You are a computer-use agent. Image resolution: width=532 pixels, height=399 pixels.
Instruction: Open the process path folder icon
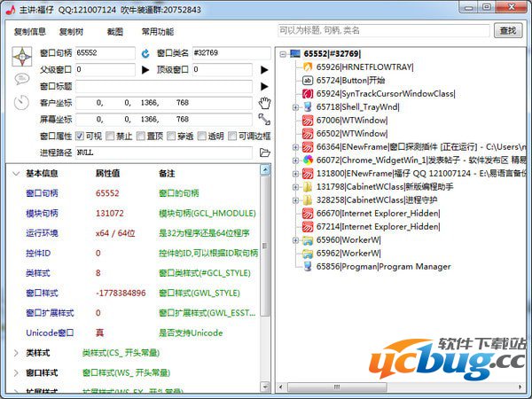pos(264,153)
